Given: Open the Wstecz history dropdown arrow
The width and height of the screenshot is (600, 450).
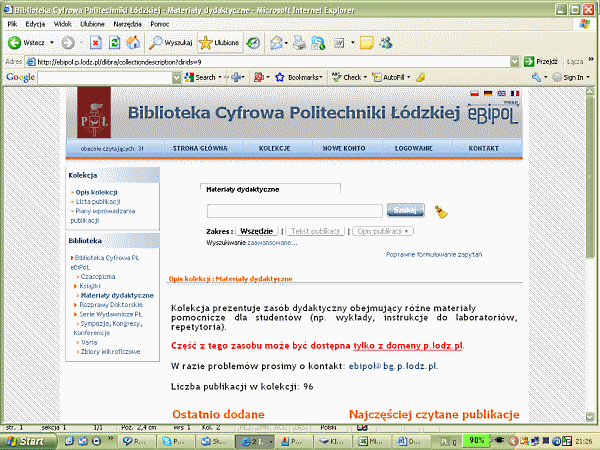Looking at the screenshot, I should 52,42.
